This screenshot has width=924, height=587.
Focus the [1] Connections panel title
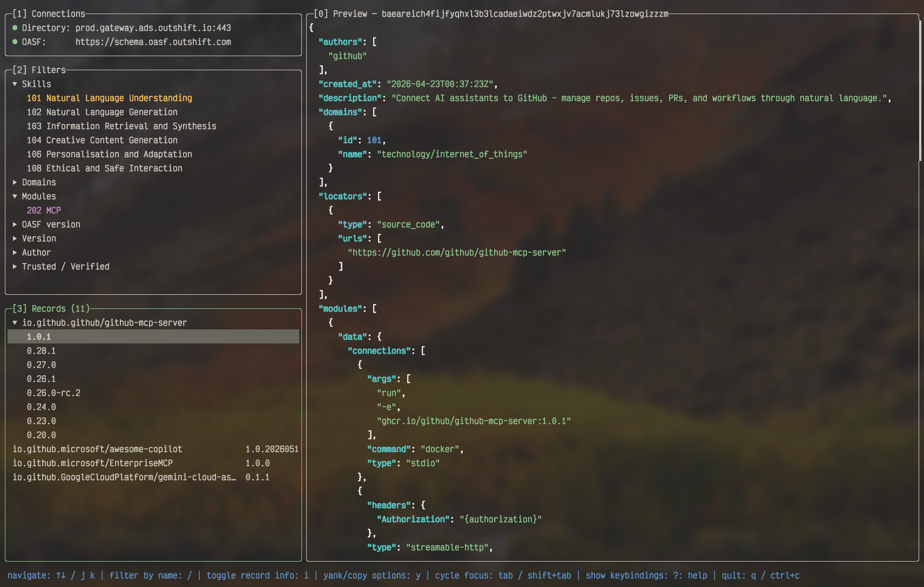click(49, 14)
